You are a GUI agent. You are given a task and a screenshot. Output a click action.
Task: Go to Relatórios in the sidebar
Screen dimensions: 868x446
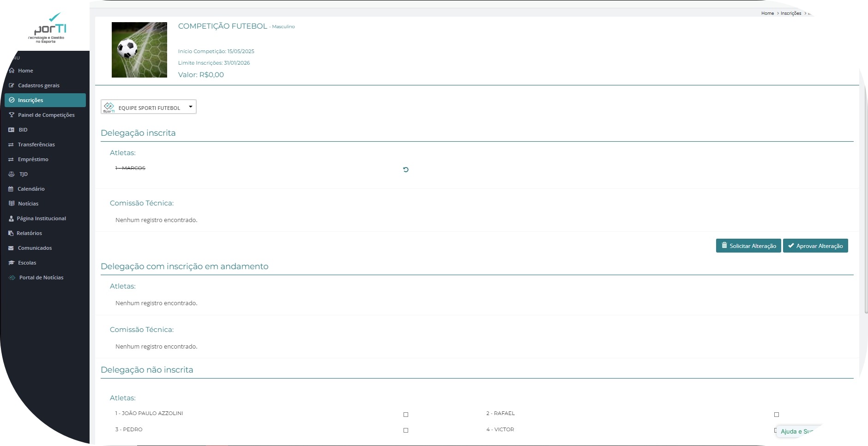[29, 233]
